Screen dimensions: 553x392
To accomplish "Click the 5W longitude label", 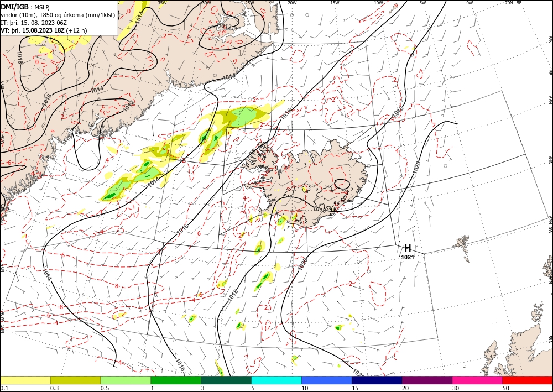I will click(x=423, y=3).
